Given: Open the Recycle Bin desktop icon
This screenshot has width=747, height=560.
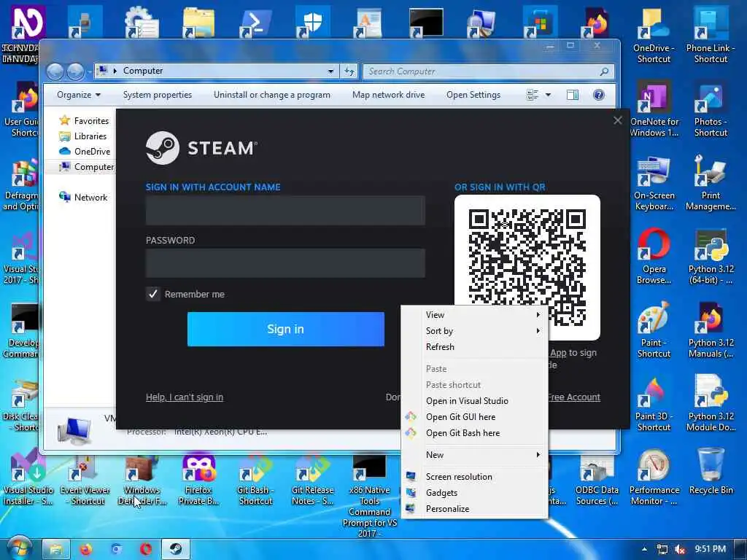Looking at the screenshot, I should point(711,472).
